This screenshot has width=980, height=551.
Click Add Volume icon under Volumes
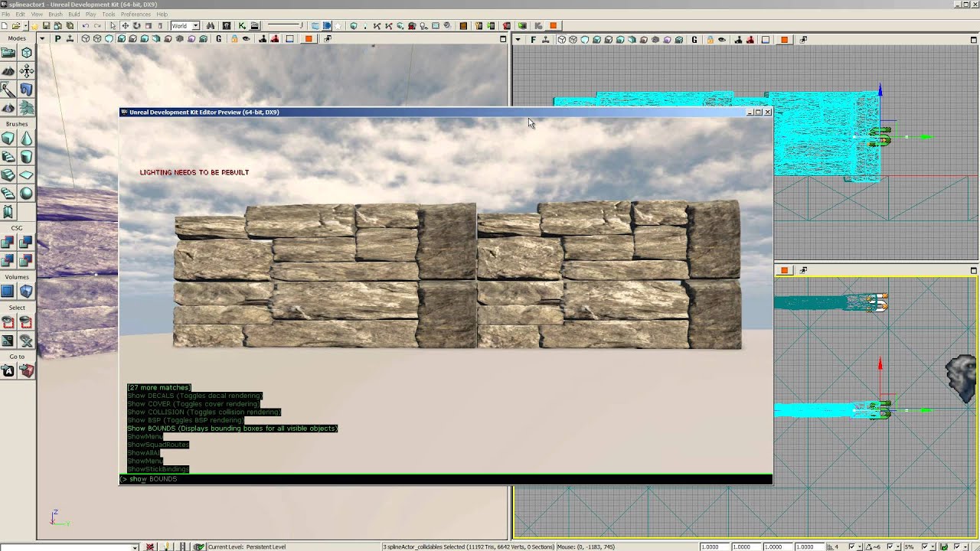(26, 292)
